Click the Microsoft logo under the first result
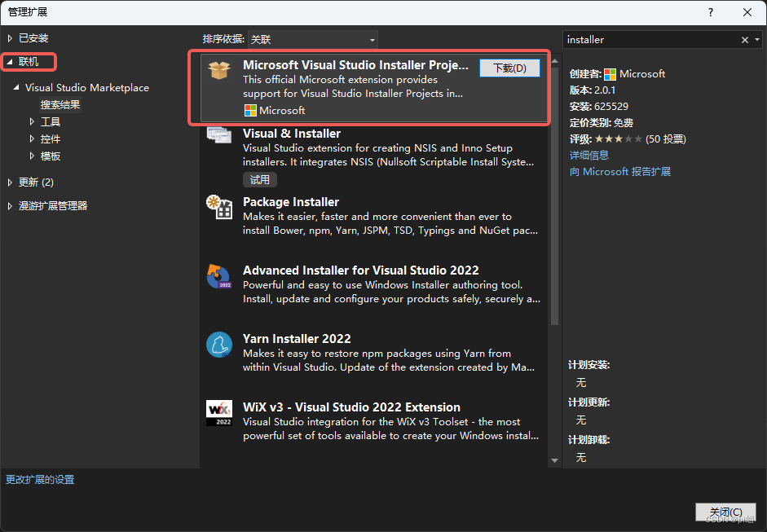Image resolution: width=767 pixels, height=532 pixels. click(250, 111)
